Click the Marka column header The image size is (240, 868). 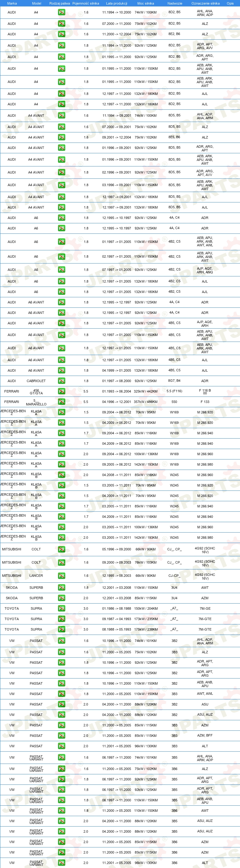(12, 3)
